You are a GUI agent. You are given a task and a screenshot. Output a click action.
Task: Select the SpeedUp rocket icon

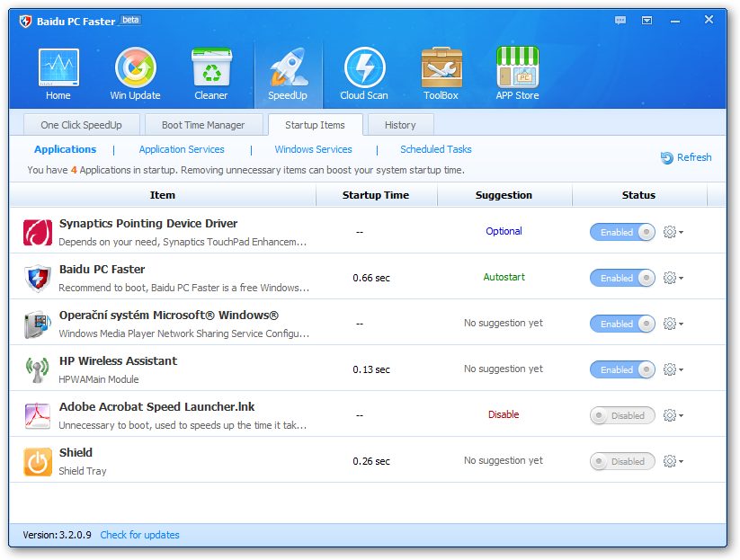[x=288, y=67]
